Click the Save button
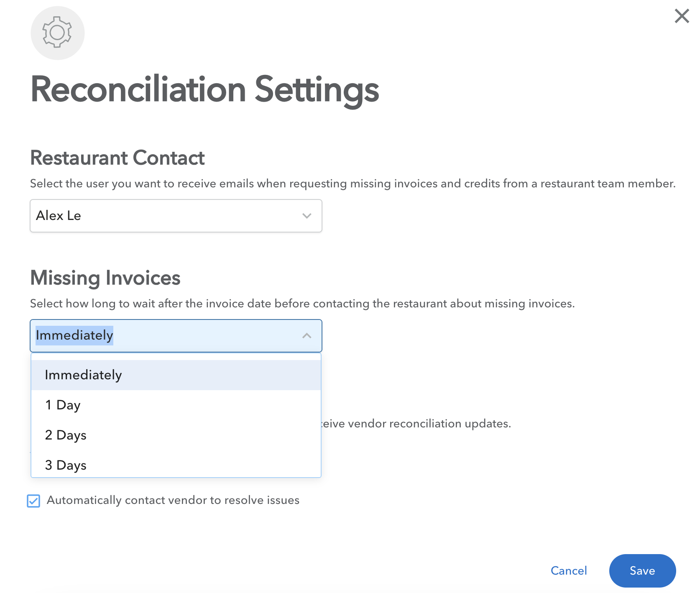The width and height of the screenshot is (700, 593). (x=642, y=570)
